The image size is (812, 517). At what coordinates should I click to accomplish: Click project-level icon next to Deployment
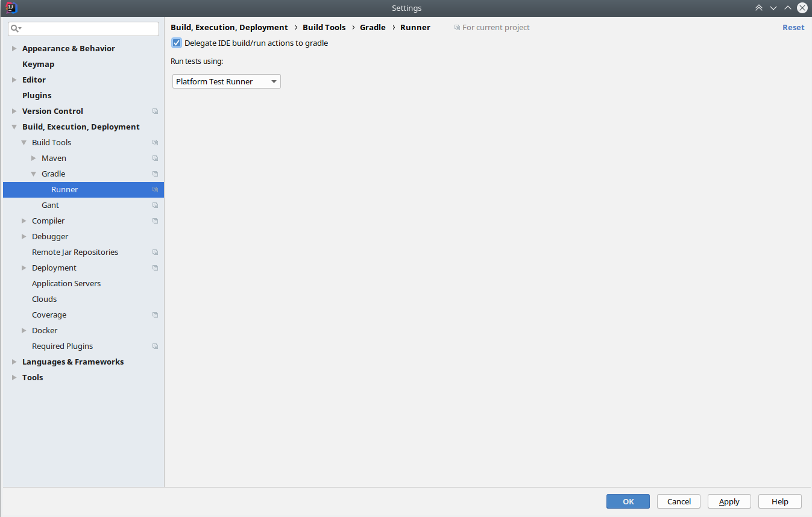(x=155, y=268)
